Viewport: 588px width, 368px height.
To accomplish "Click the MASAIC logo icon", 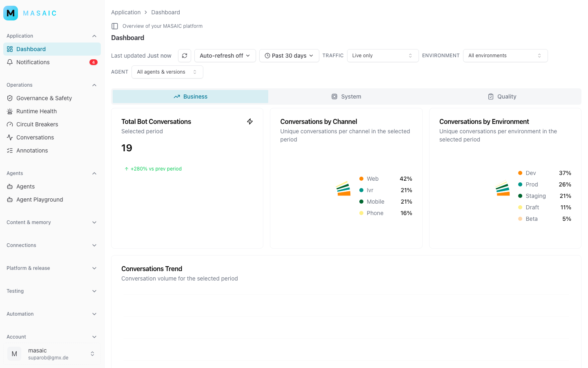I will coord(11,13).
